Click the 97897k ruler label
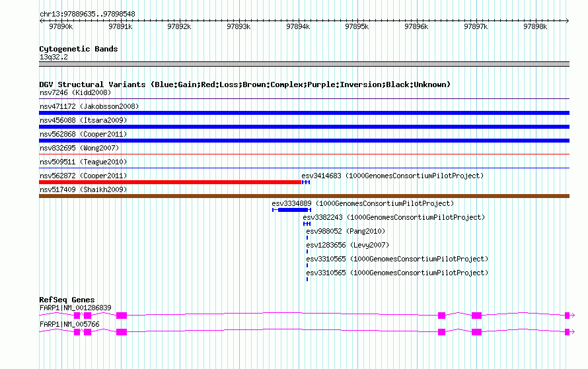 pos(476,26)
